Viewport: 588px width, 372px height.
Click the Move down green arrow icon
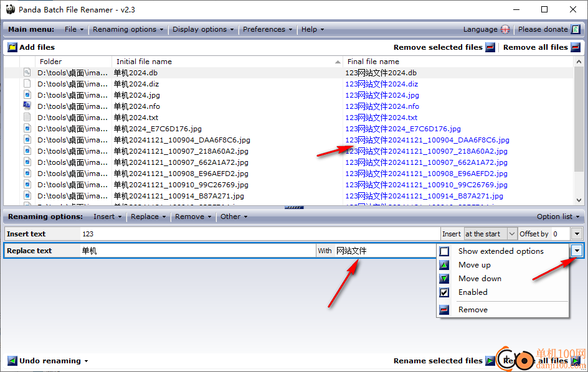(x=444, y=279)
